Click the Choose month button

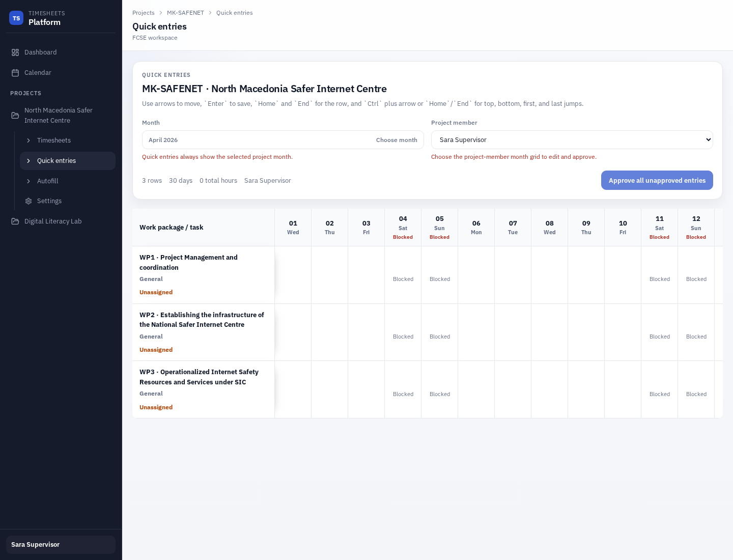pyautogui.click(x=397, y=140)
